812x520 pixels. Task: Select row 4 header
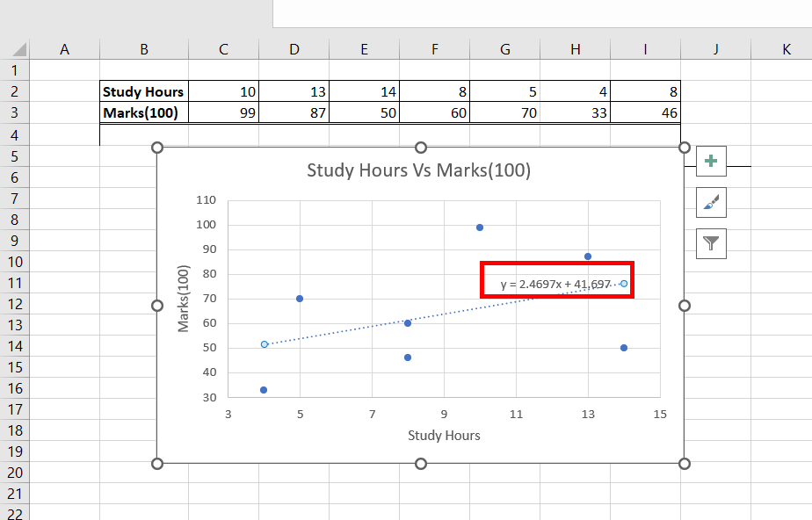coord(14,134)
